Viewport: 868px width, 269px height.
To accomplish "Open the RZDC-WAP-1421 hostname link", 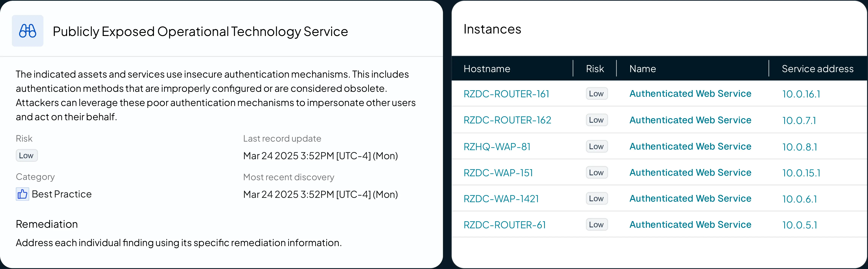I will (501, 199).
